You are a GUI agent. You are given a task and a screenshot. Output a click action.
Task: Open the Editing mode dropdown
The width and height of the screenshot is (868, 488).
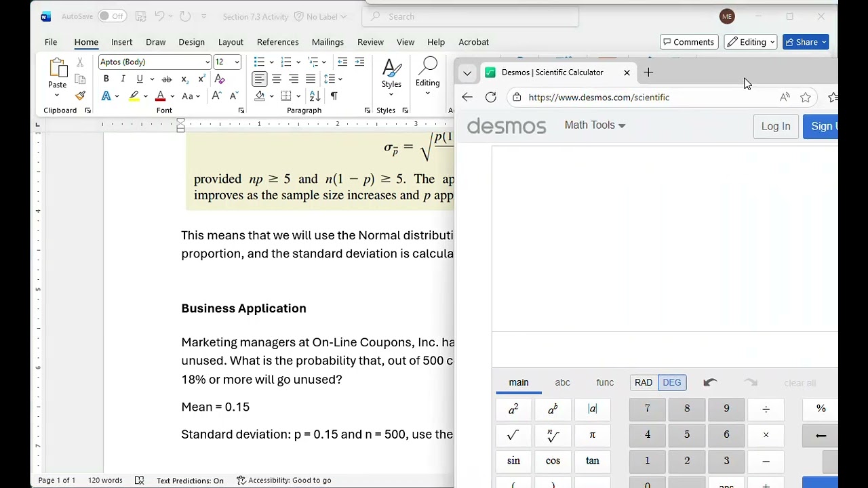point(751,42)
